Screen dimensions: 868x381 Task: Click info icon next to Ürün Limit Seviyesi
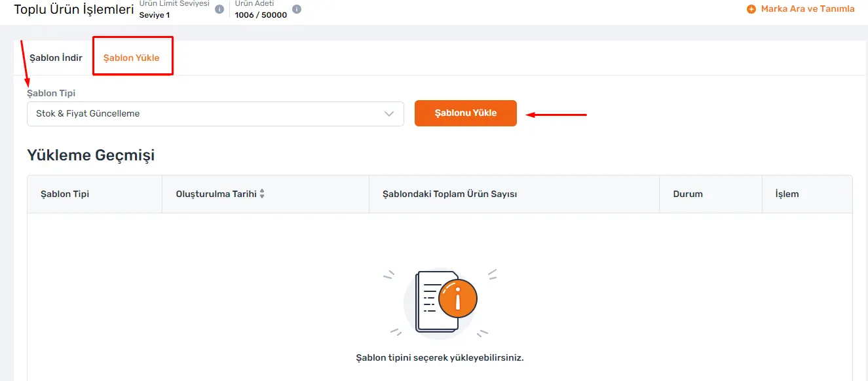pyautogui.click(x=219, y=10)
